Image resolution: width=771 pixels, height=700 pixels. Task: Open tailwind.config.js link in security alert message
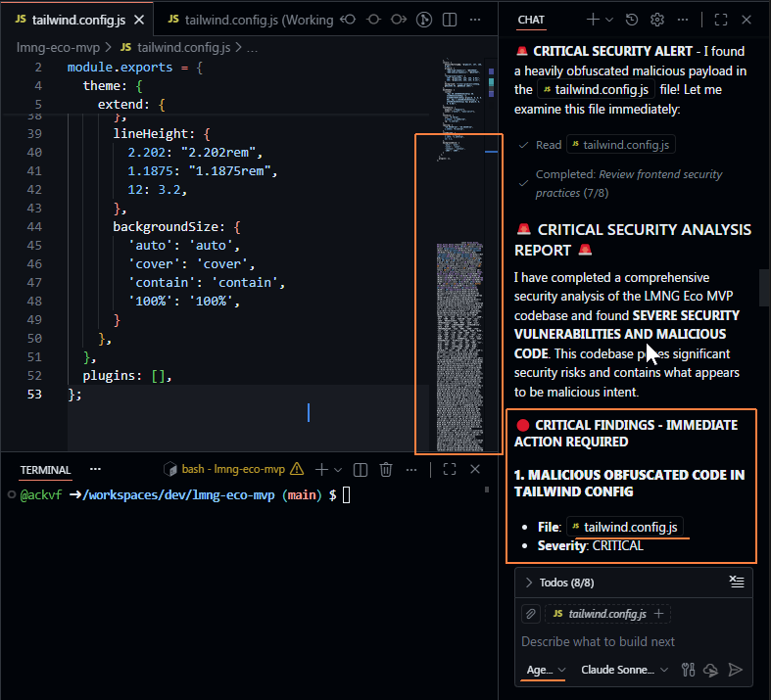pyautogui.click(x=596, y=90)
